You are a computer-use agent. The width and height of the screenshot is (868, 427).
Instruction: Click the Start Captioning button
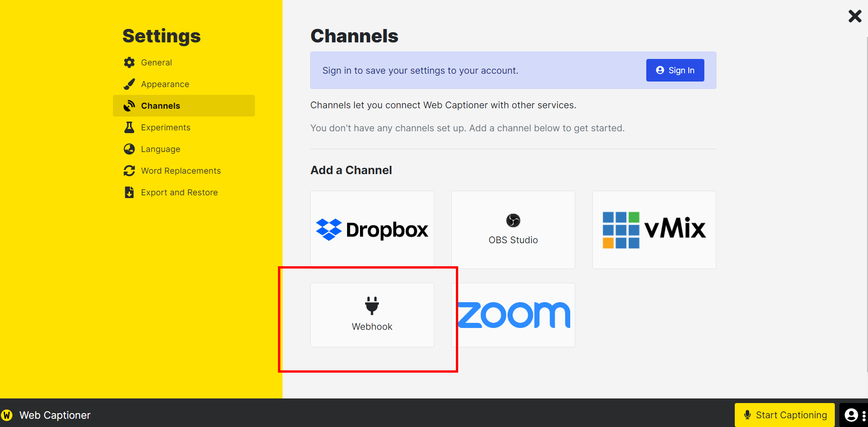pos(785,415)
